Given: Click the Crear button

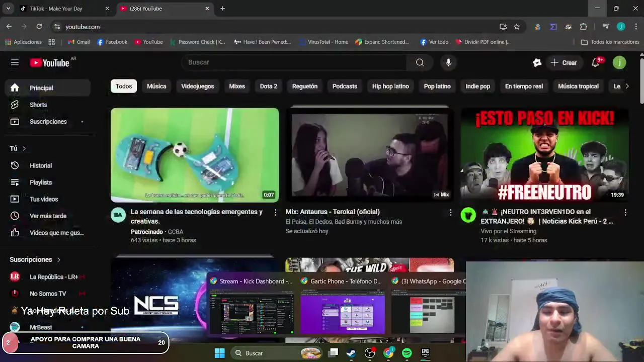Looking at the screenshot, I should pos(564,62).
